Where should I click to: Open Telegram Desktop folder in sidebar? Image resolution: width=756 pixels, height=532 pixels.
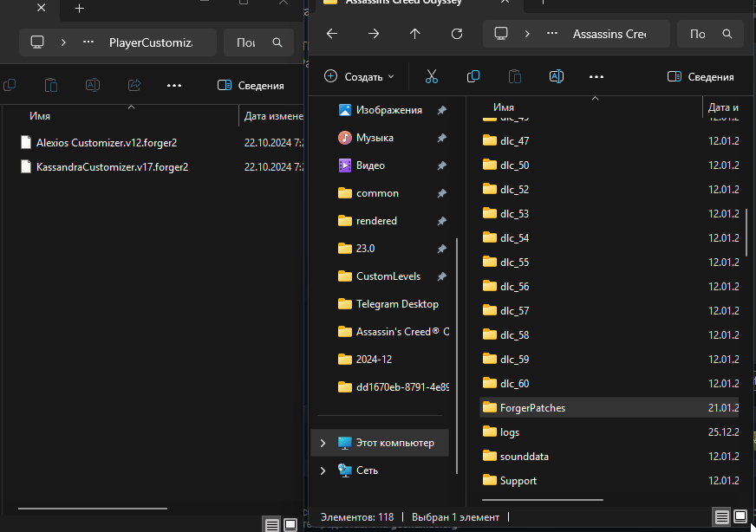point(397,304)
